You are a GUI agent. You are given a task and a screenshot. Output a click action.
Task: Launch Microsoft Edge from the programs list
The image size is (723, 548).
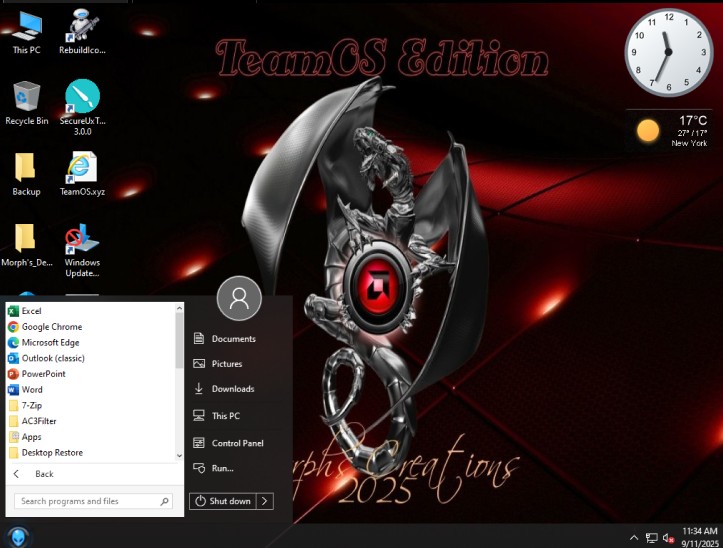[x=90, y=342]
